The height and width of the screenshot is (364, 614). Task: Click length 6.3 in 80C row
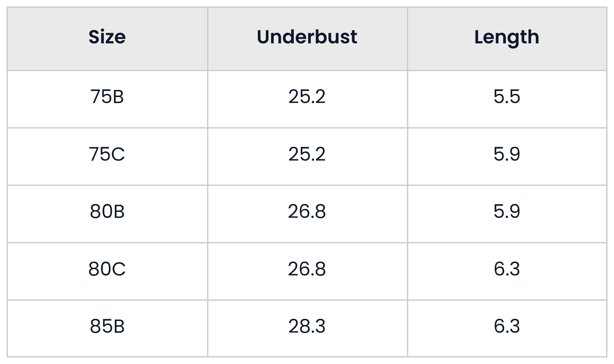click(507, 269)
